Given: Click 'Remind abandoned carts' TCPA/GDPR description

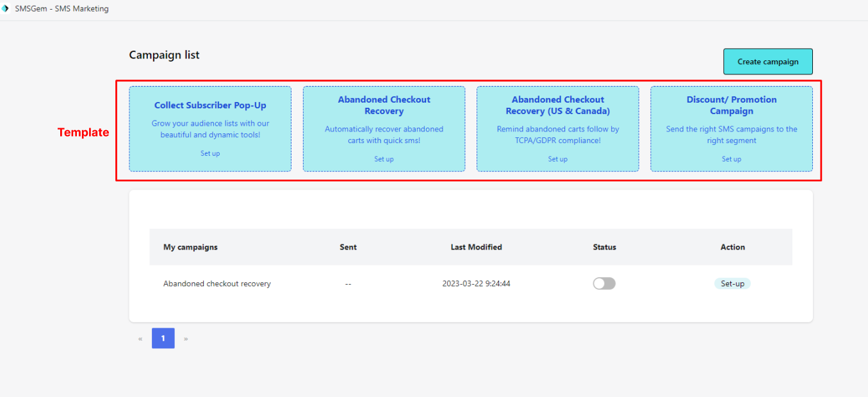Looking at the screenshot, I should click(557, 135).
